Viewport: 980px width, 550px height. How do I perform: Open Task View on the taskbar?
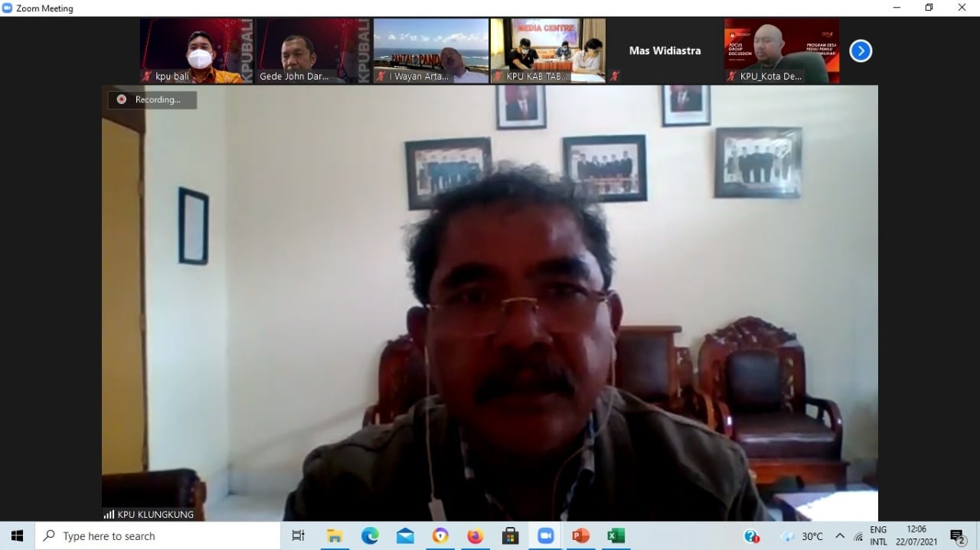click(299, 536)
